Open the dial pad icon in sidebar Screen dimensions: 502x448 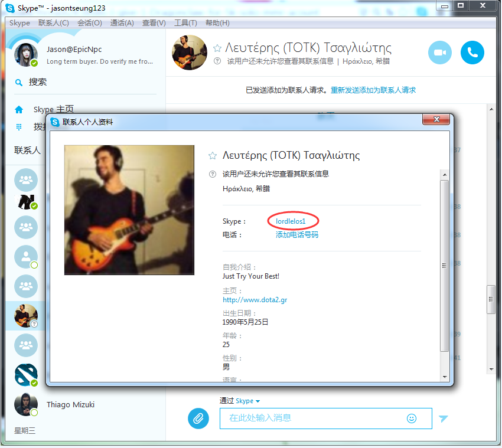click(x=19, y=127)
